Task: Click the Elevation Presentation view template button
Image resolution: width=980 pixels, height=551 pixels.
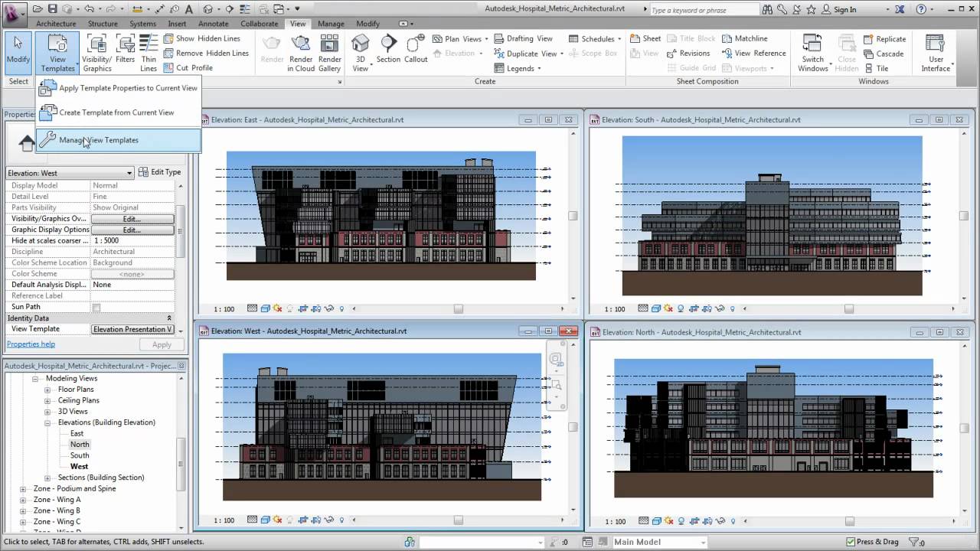Action: tap(132, 329)
